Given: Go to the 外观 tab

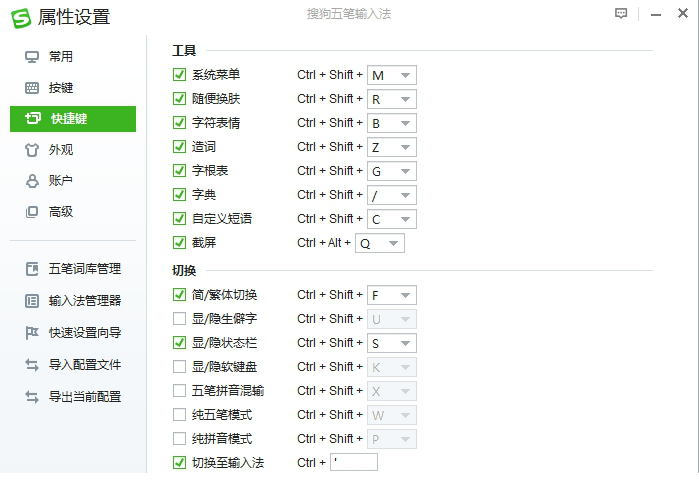Looking at the screenshot, I should coord(73,150).
